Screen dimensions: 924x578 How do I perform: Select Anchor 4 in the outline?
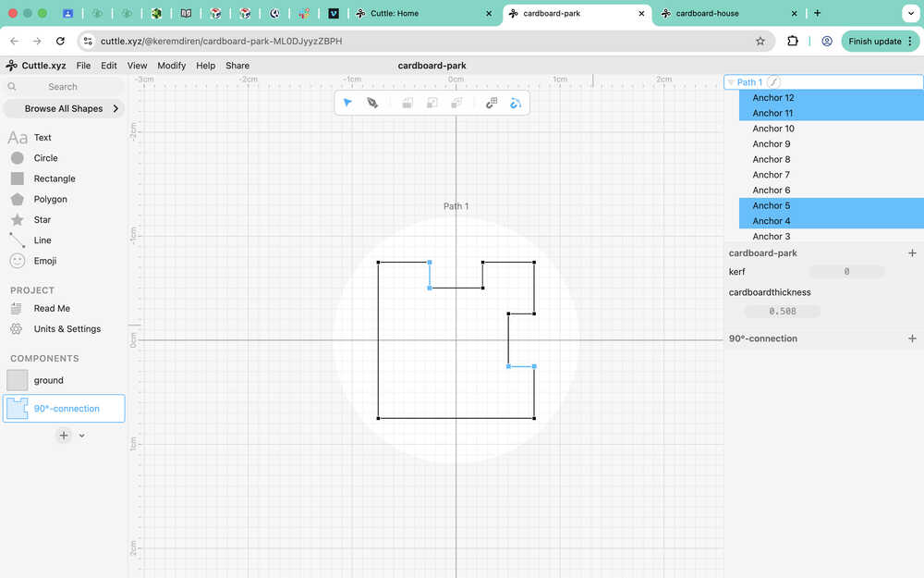832,221
